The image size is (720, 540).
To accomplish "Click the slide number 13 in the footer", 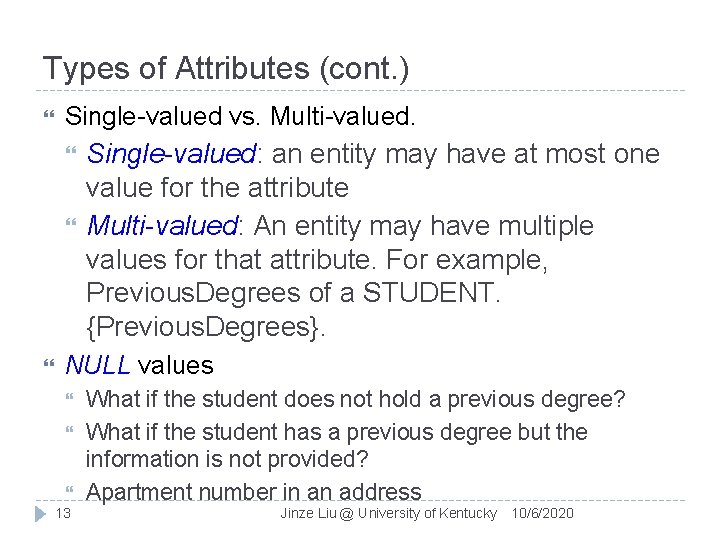I will 63,514.
